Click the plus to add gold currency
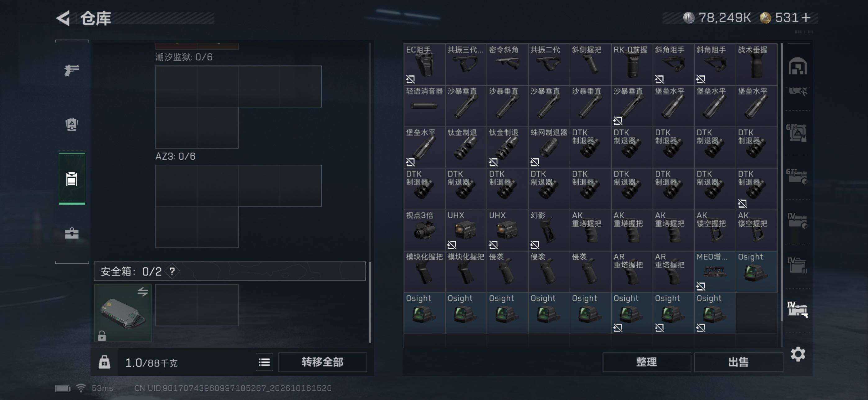 pos(806,17)
